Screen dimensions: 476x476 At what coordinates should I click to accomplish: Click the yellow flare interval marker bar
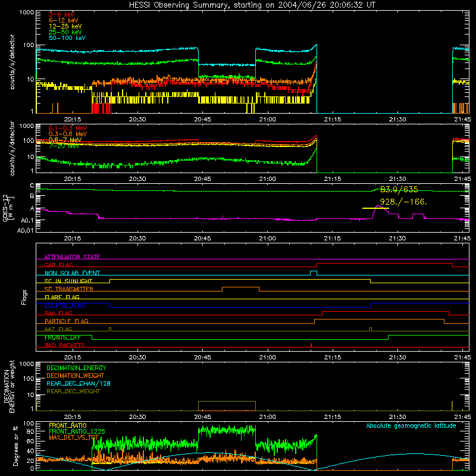[x=375, y=208]
